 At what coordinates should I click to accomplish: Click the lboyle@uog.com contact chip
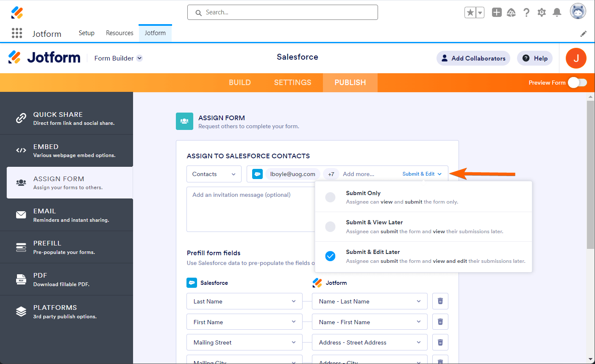292,174
